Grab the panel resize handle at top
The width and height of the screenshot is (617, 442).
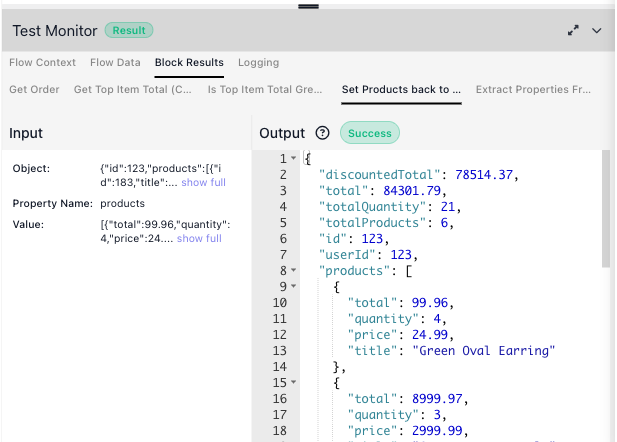[x=308, y=6]
